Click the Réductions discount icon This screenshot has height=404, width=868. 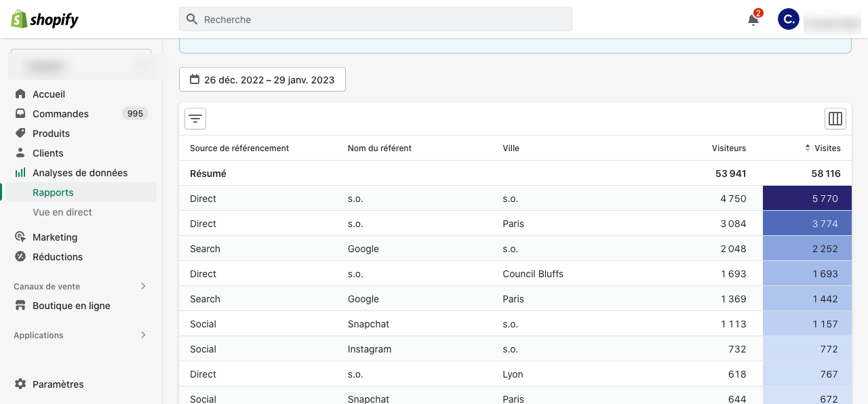(20, 257)
